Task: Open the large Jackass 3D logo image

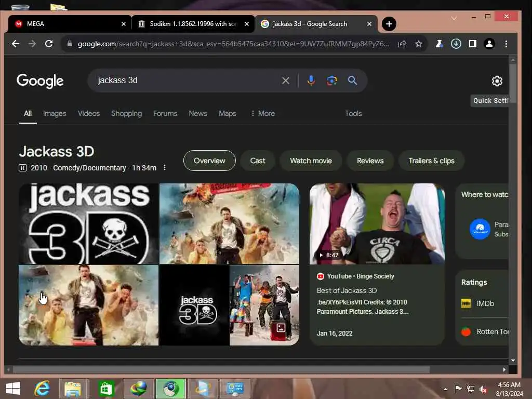Action: tap(88, 224)
